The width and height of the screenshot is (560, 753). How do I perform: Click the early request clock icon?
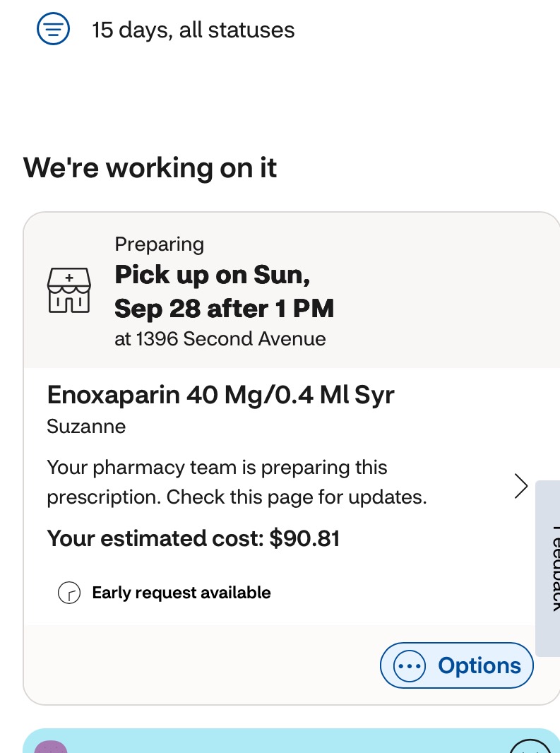tap(68, 593)
